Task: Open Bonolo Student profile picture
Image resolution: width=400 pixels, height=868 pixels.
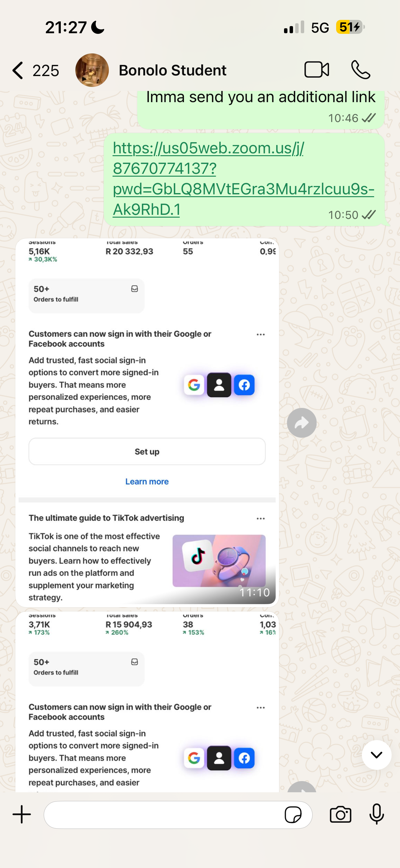Action: (92, 70)
